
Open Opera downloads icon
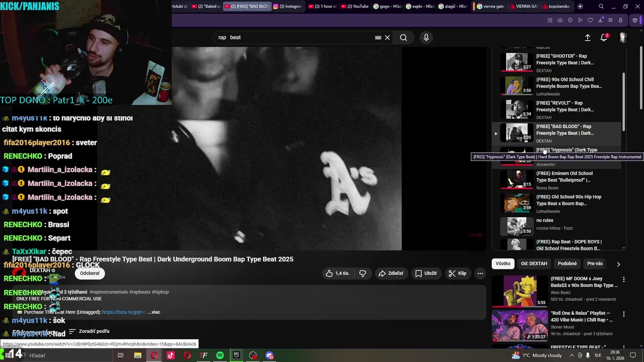(600, 20)
